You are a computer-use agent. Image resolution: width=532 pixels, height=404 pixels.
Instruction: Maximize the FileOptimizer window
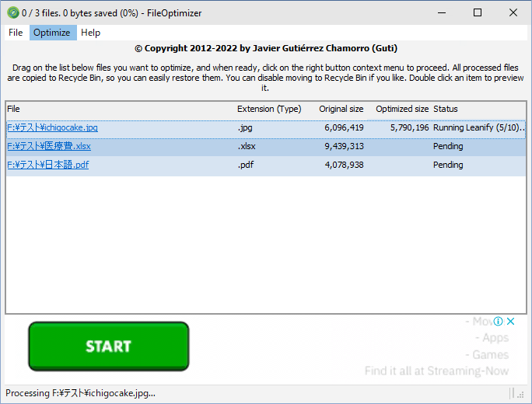[x=478, y=13]
